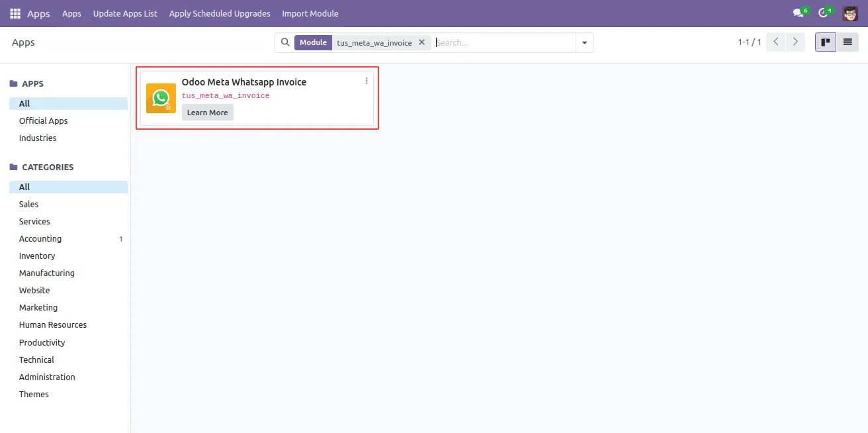Filter by the Inventory category
Viewport: 868px width, 433px height.
pyautogui.click(x=68, y=256)
